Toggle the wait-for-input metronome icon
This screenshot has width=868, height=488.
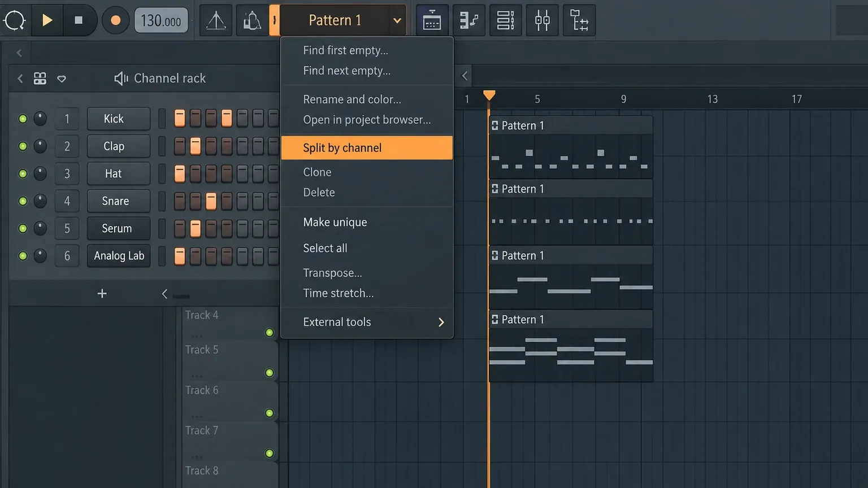251,21
